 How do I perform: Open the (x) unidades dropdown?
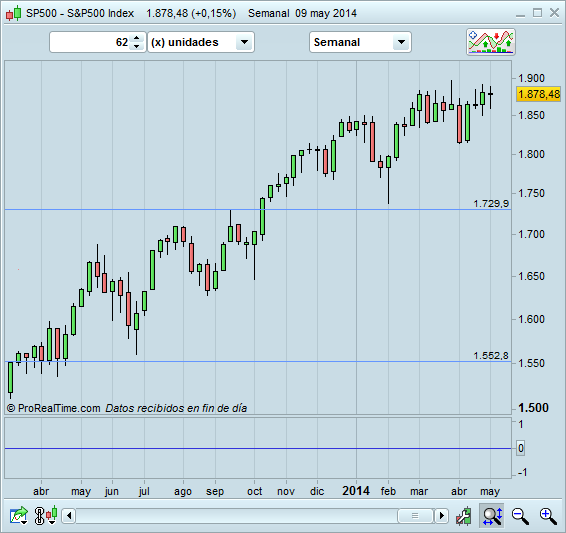pyautogui.click(x=201, y=42)
